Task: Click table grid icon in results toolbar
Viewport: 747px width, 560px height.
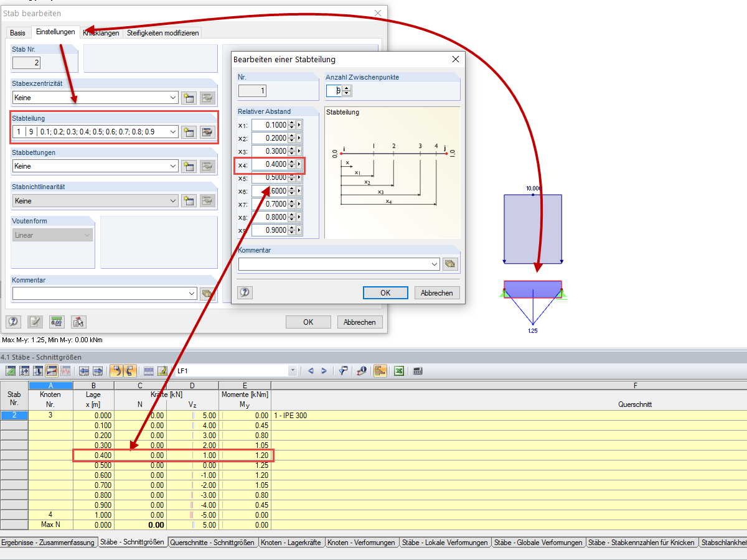Action: (149, 371)
